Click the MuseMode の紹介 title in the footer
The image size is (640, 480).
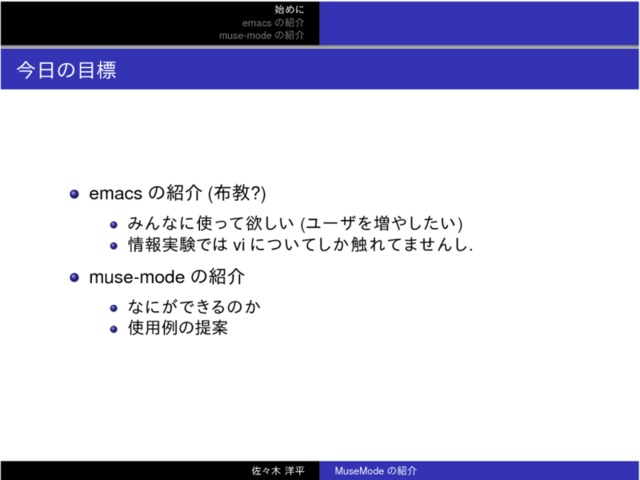376,471
